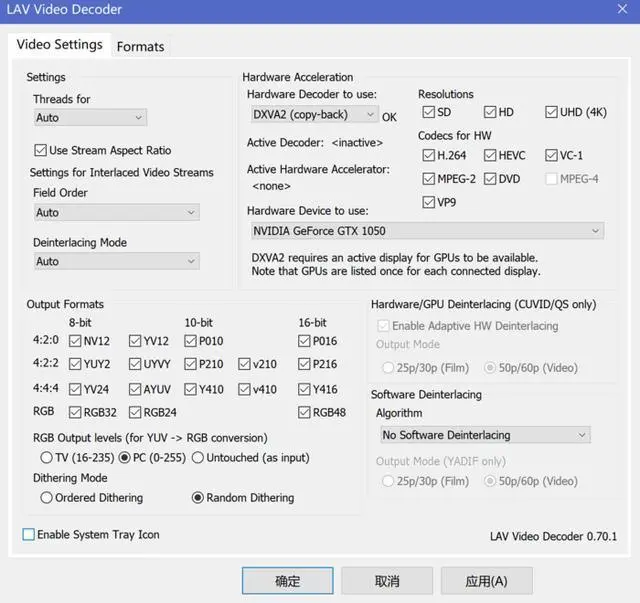
Task: Open the Software Deinterlacing algorithm dropdown
Action: [x=485, y=435]
